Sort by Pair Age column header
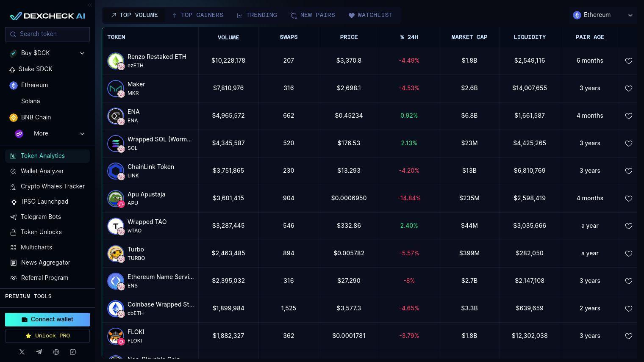644x362 pixels. click(x=590, y=37)
